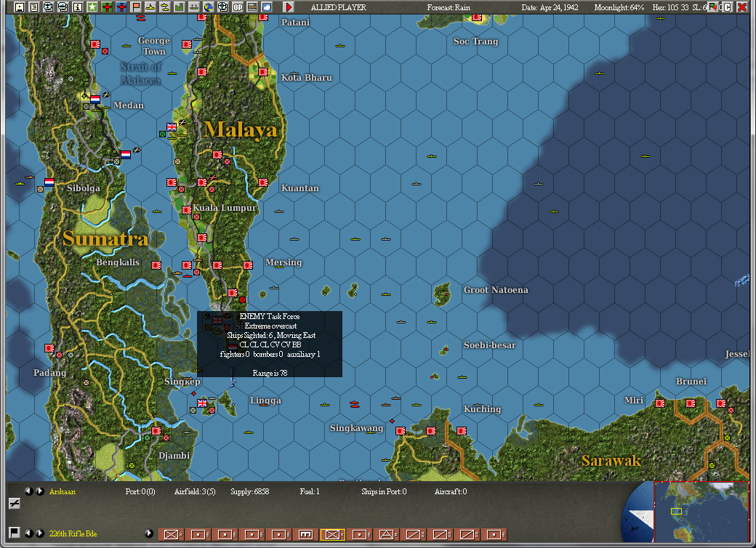Click the Arshaan base name
The width and height of the screenshot is (756, 548).
(x=62, y=491)
